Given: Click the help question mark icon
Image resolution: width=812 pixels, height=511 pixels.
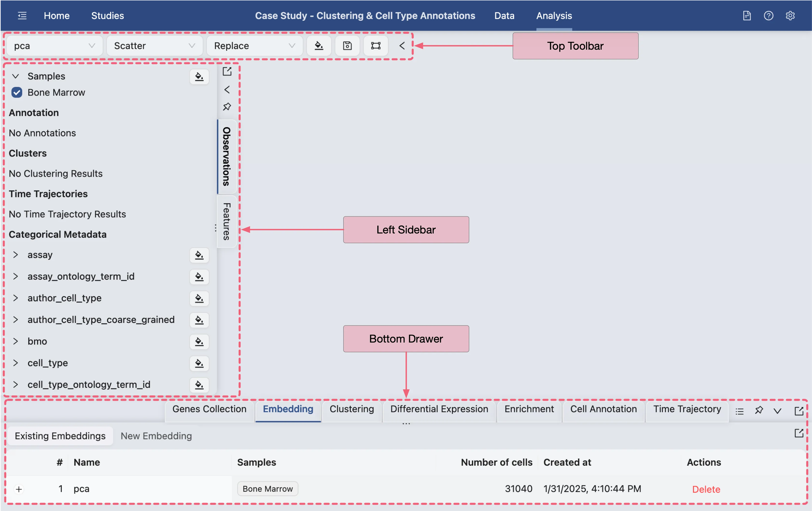Looking at the screenshot, I should click(x=768, y=16).
